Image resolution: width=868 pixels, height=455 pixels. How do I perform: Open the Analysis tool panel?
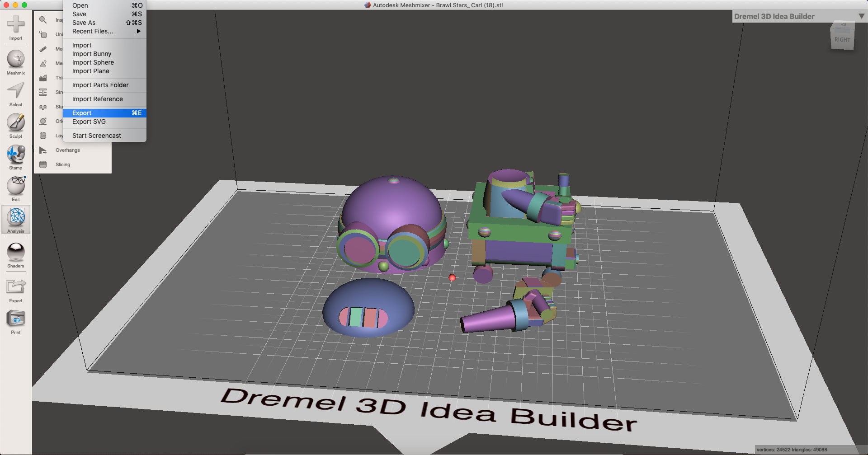[x=16, y=220]
